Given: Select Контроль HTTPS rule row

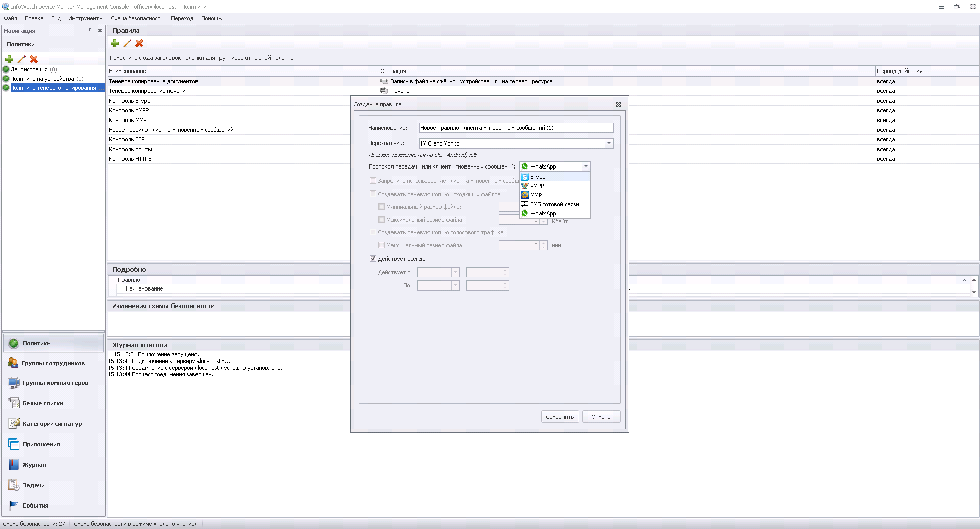Looking at the screenshot, I should [x=229, y=159].
